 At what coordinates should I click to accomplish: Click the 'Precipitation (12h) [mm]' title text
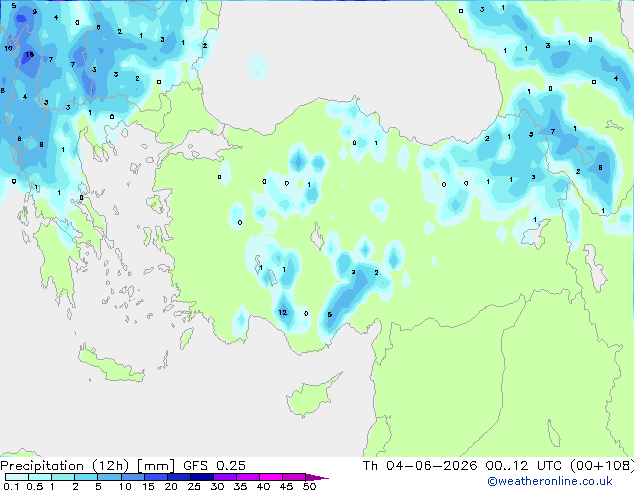pos(88,466)
